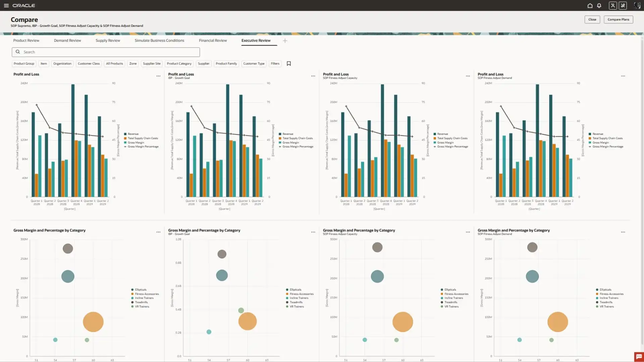The height and width of the screenshot is (362, 644).
Task: Toggle Revenue legend in first Profit and Loss chart
Action: point(133,134)
